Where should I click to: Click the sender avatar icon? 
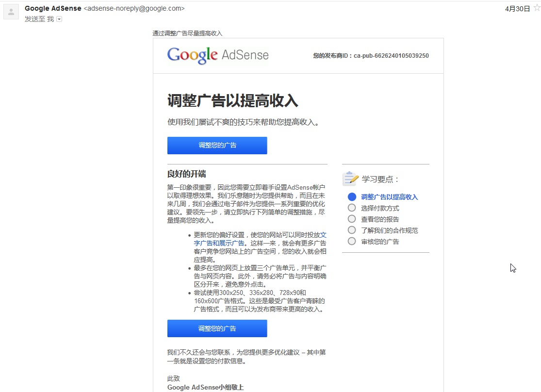coord(11,12)
